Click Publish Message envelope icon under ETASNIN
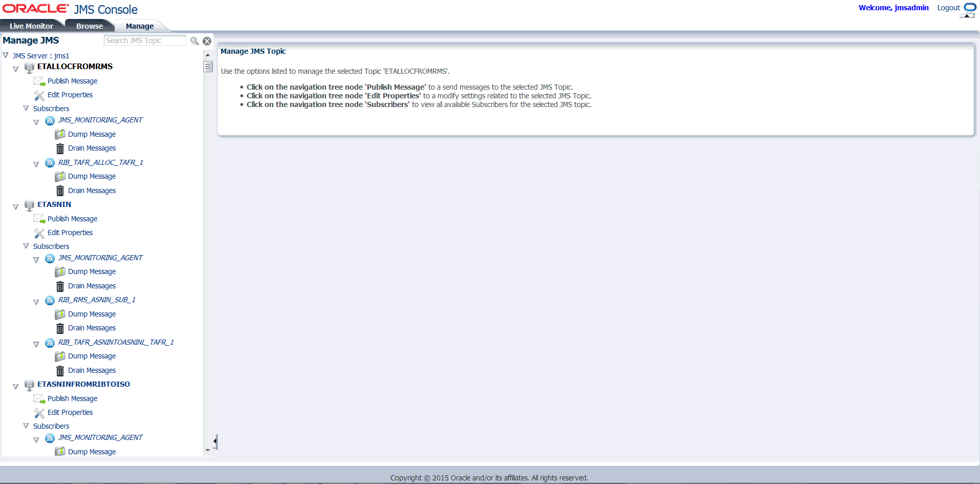The height and width of the screenshot is (484, 980). (39, 219)
